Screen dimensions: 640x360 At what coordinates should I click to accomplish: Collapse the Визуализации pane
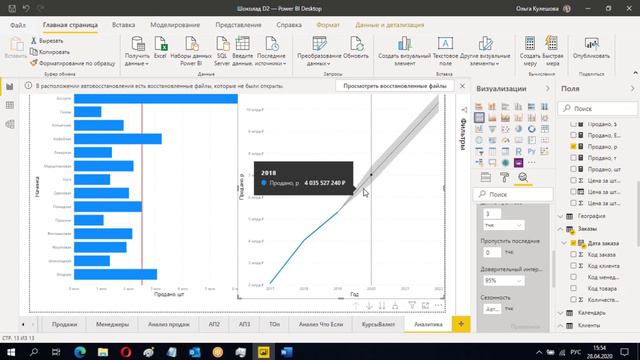[547, 89]
